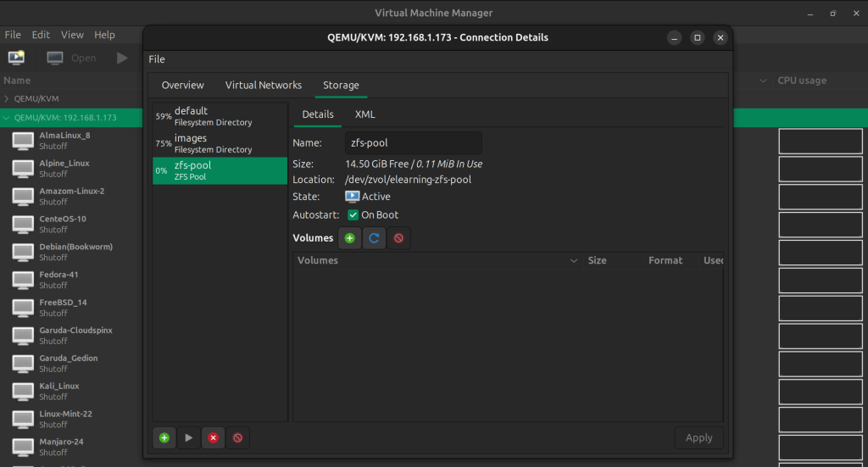This screenshot has height=467, width=868.
Task: Select the Storage tab
Action: coord(341,86)
